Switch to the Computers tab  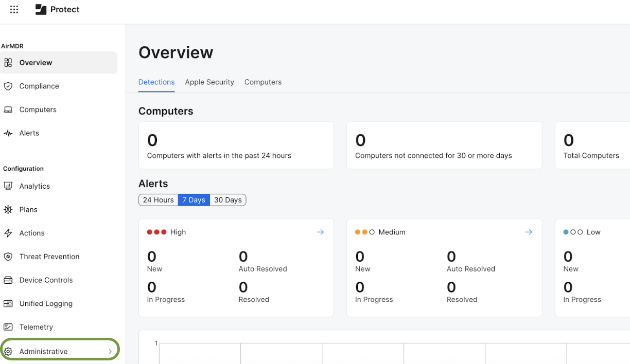click(263, 82)
